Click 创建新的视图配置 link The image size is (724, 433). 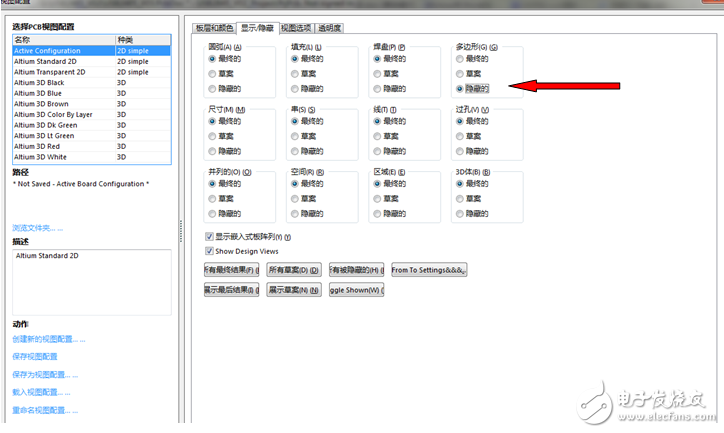tap(48, 339)
